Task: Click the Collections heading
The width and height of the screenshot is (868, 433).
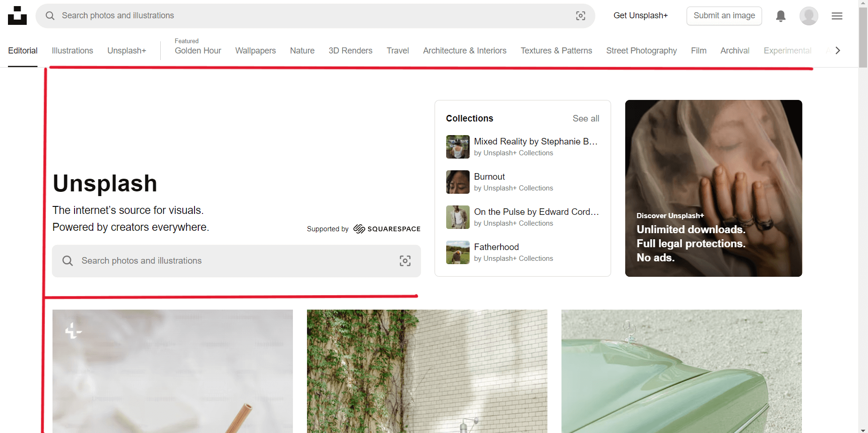Action: [x=470, y=119]
